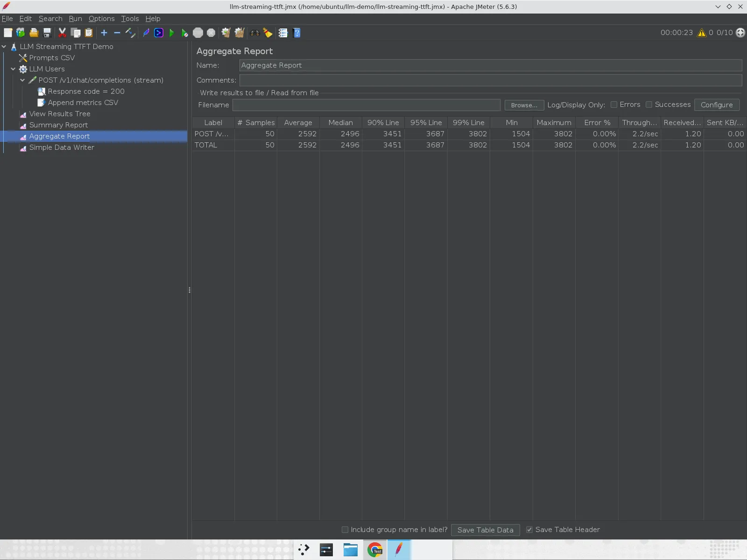Toggle the Errors only checkbox
The width and height of the screenshot is (747, 560).
(x=614, y=105)
